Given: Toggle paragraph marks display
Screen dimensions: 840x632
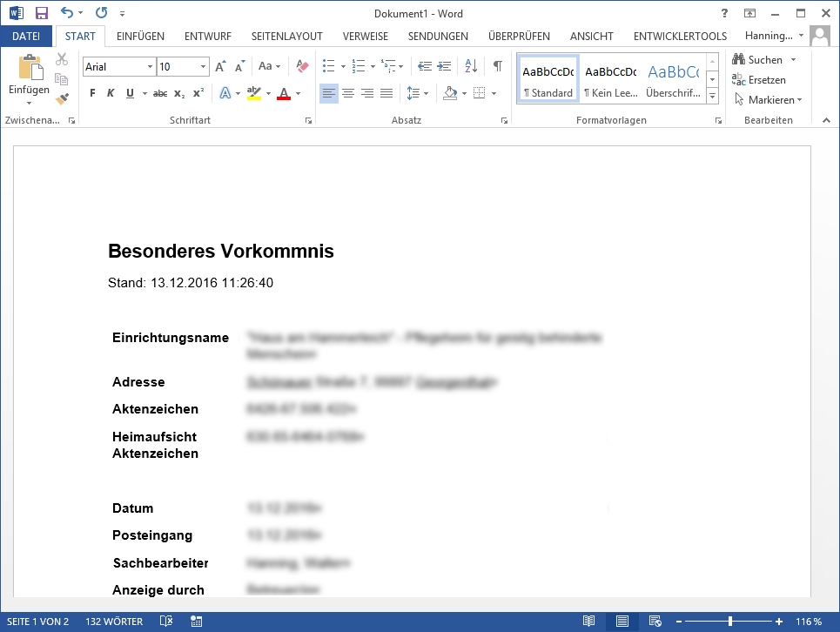Looking at the screenshot, I should 497,66.
